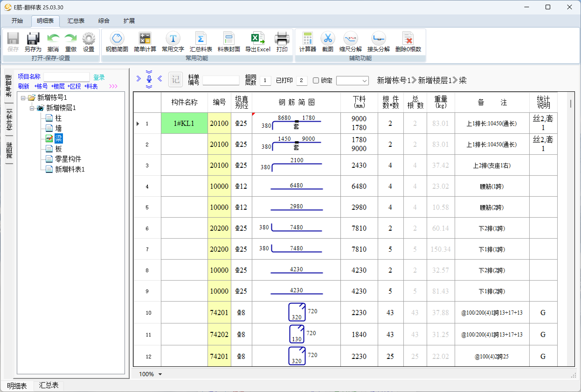Screen dimensions: 581x392
Task: Open the 截图 scissors screenshot tool
Action: [x=328, y=38]
